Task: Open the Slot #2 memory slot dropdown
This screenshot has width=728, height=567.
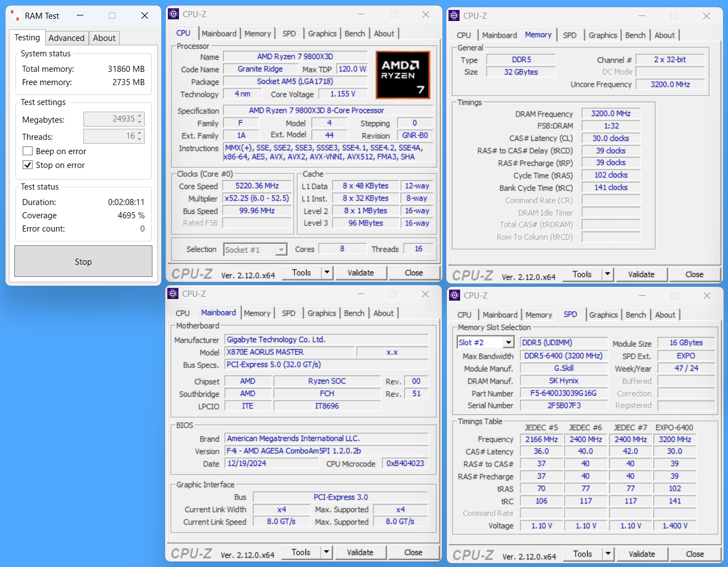Action: coord(508,343)
